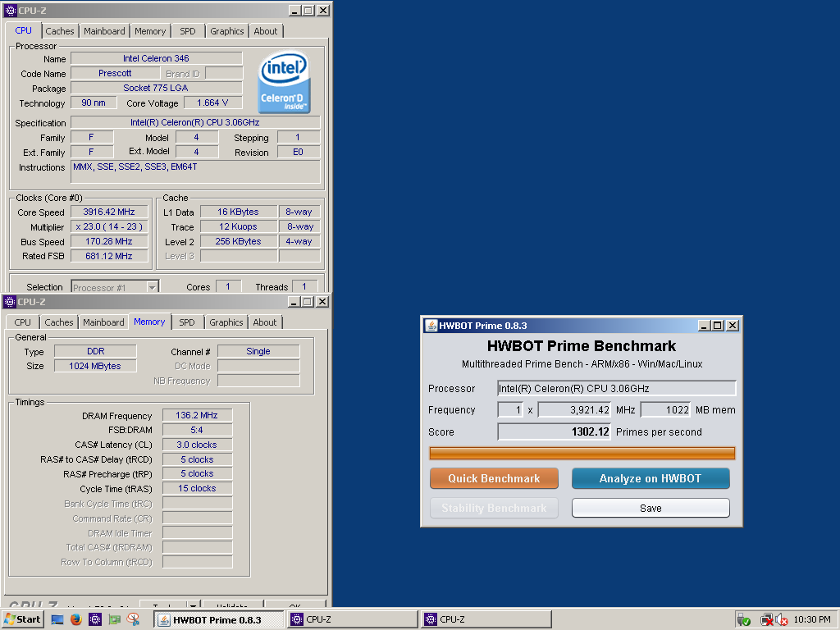Switch to Caches tab in top CPU-Z
The image size is (840, 630).
pos(59,31)
